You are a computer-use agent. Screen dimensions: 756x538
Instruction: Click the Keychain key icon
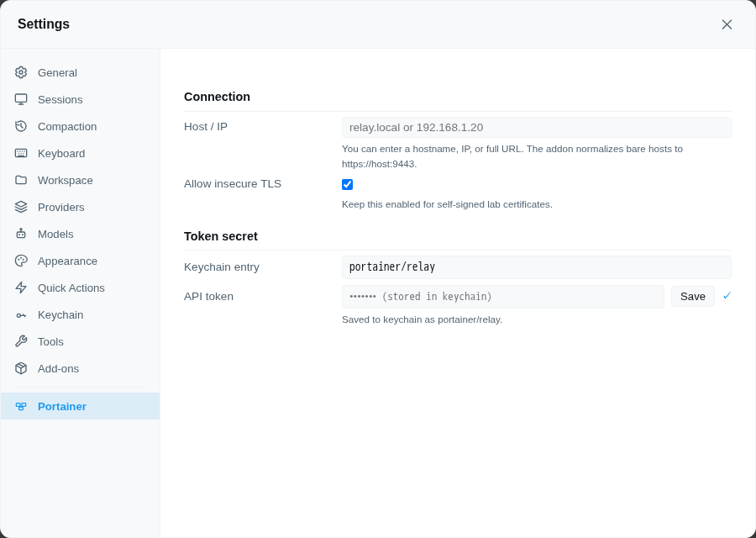(x=21, y=315)
